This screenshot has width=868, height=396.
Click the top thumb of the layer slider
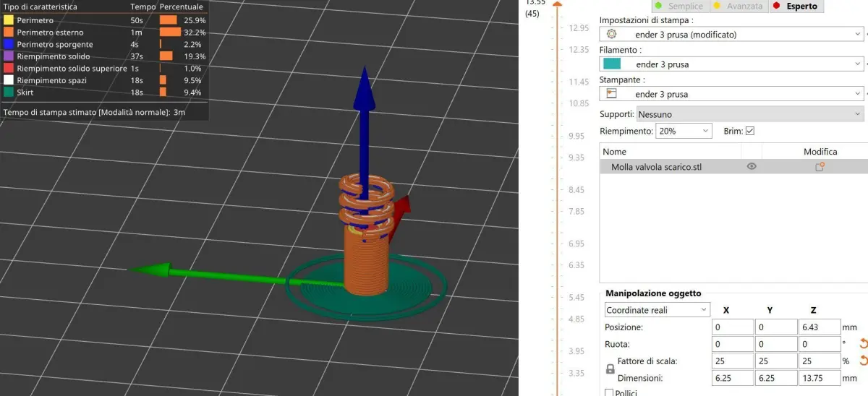tap(557, 4)
